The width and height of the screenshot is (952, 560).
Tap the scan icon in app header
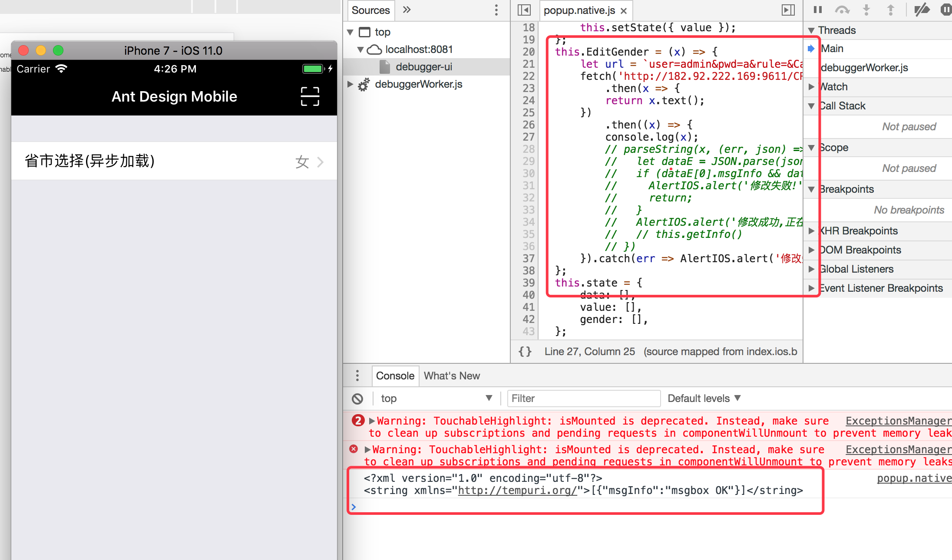(310, 96)
